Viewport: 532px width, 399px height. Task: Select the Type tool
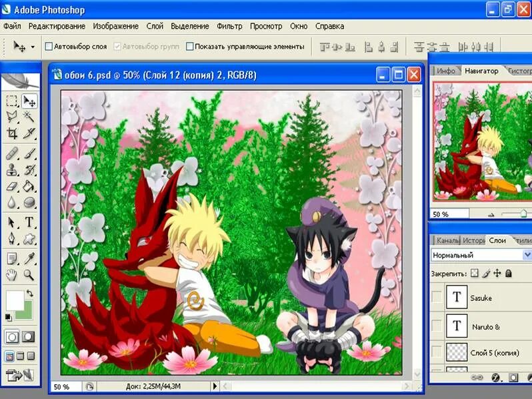[29, 222]
